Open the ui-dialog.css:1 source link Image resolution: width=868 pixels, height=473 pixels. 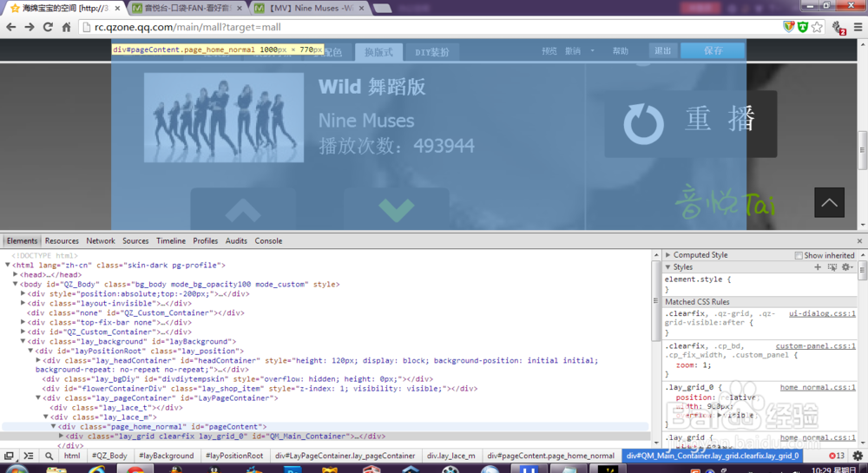(x=822, y=313)
